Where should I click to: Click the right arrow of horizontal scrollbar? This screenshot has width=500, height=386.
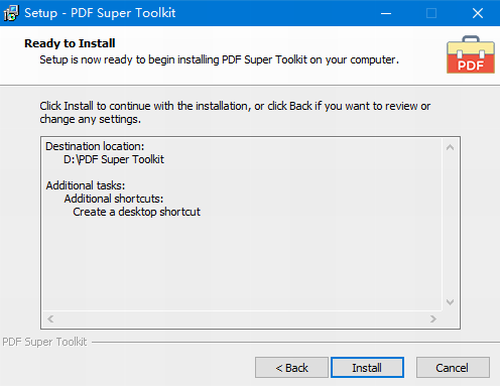pyautogui.click(x=433, y=319)
